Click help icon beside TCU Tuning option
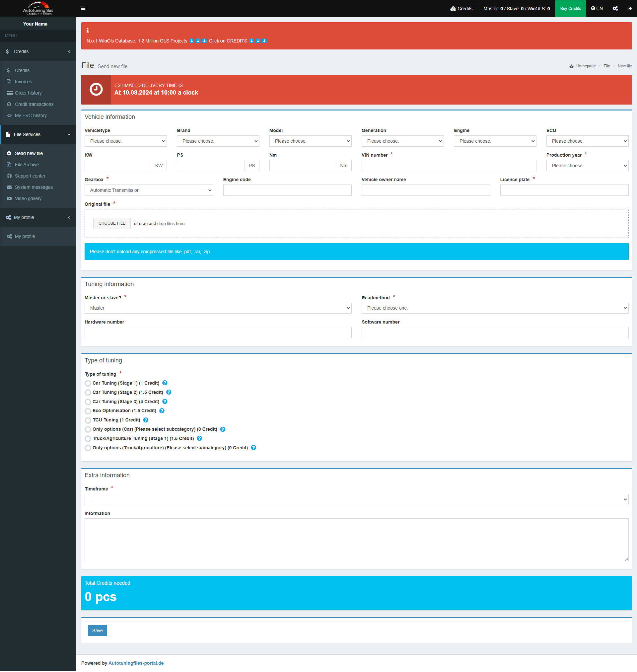 [146, 420]
